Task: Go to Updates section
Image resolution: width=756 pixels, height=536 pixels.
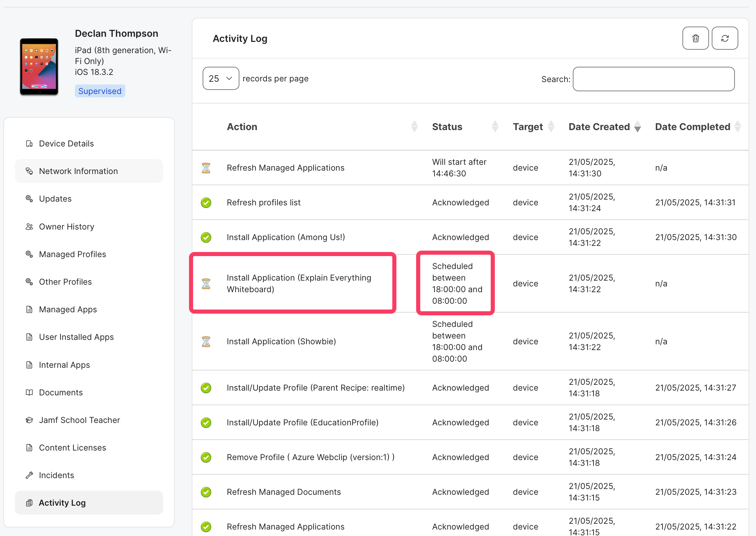Action: [x=89, y=199]
